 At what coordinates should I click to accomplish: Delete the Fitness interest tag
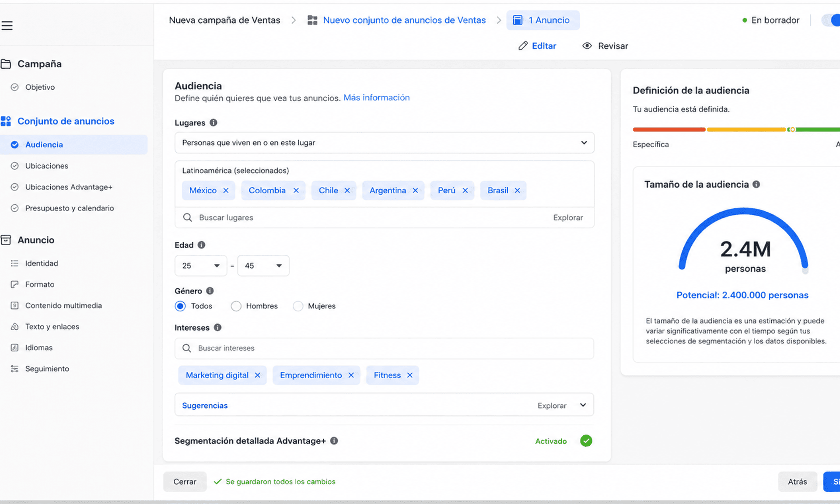click(410, 375)
